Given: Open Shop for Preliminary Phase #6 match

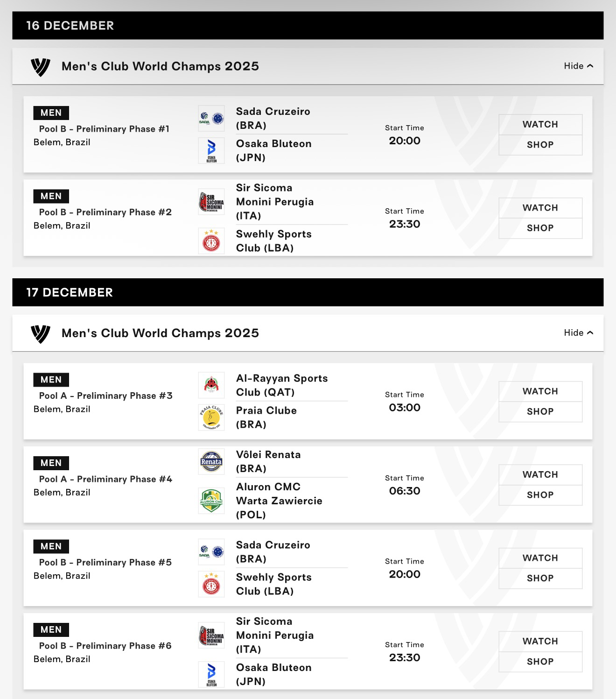Looking at the screenshot, I should [540, 662].
